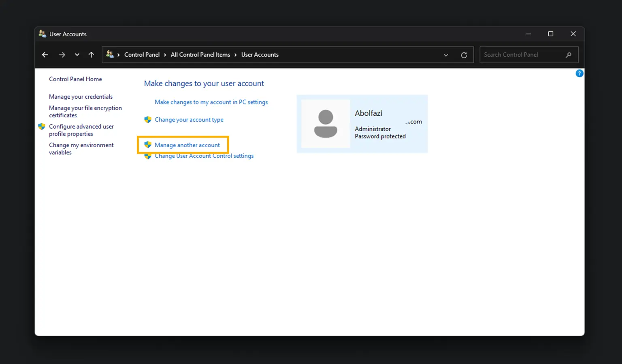Open Manage another account link

[x=187, y=145]
